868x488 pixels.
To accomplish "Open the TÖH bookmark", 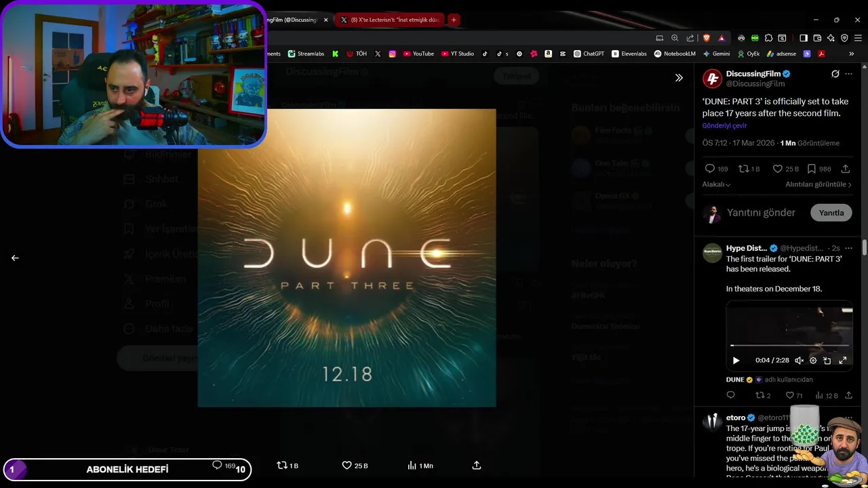I will (x=357, y=54).
